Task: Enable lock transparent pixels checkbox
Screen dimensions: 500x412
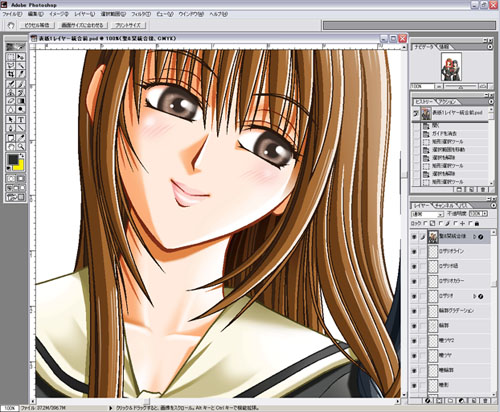Action: click(425, 223)
